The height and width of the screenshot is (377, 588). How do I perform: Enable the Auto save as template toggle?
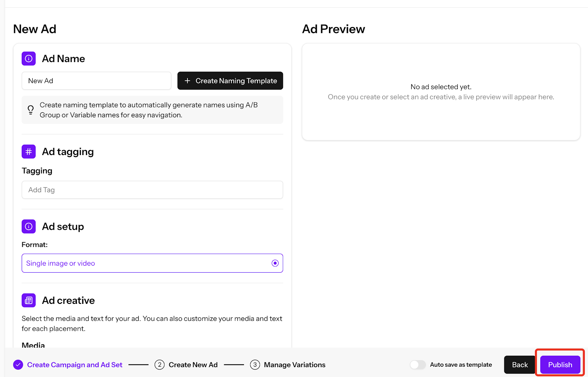(417, 365)
